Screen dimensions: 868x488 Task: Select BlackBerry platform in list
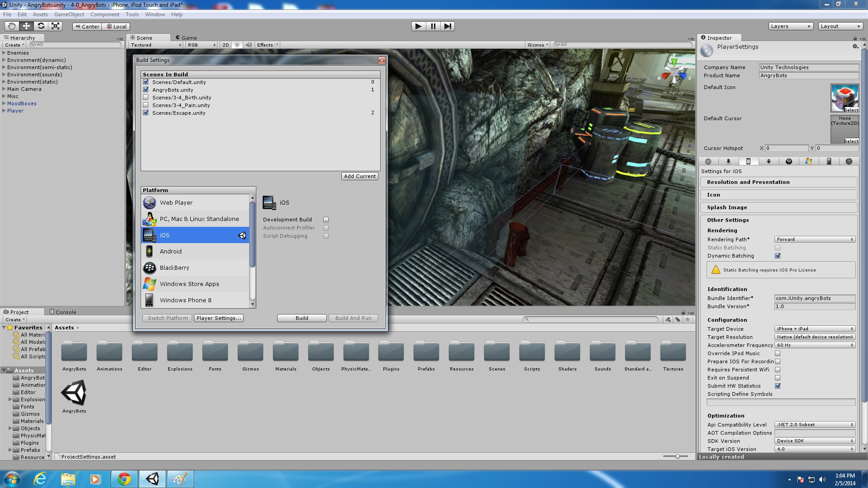pyautogui.click(x=195, y=267)
